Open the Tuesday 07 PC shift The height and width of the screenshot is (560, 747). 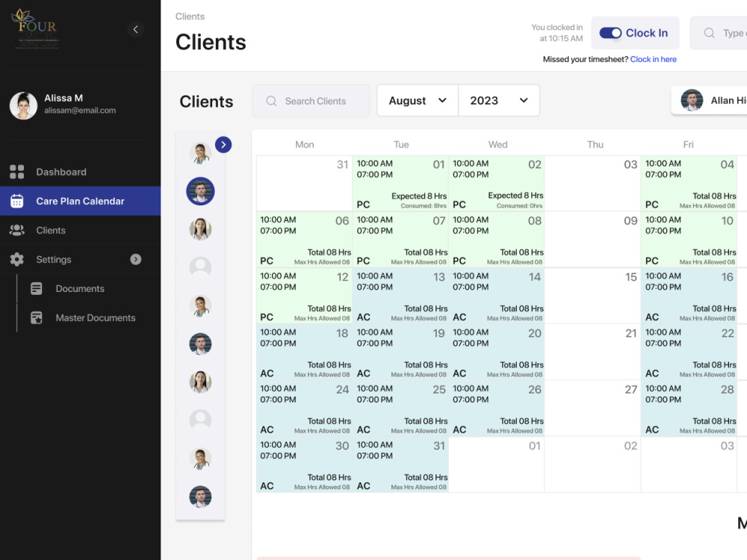click(x=400, y=240)
